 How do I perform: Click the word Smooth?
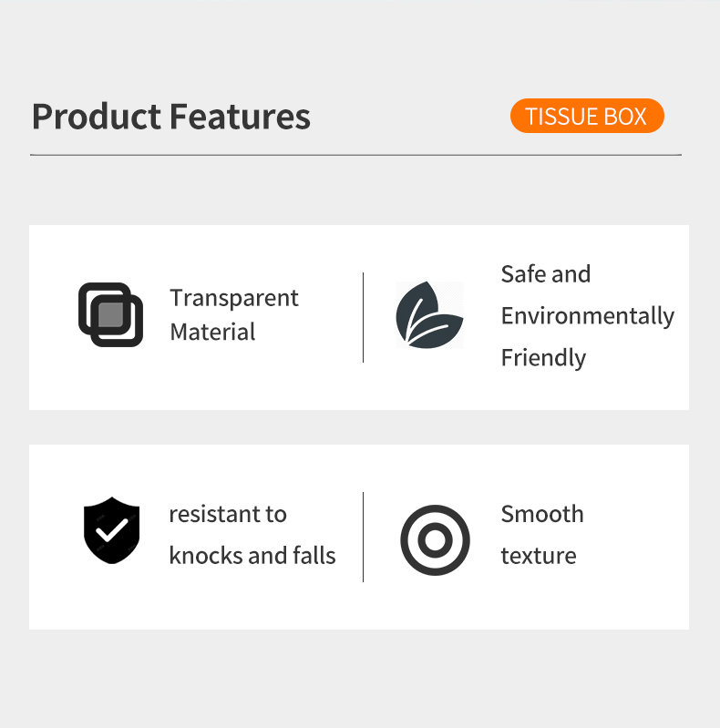coord(542,514)
